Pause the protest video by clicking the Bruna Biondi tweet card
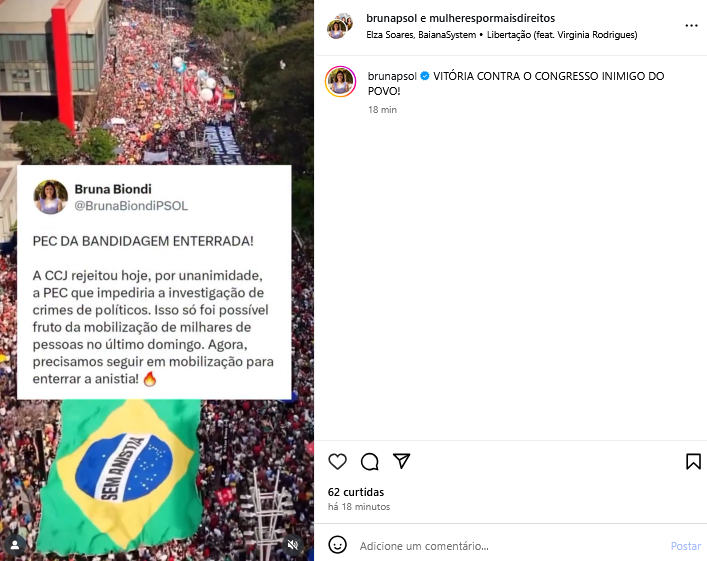 (x=154, y=282)
